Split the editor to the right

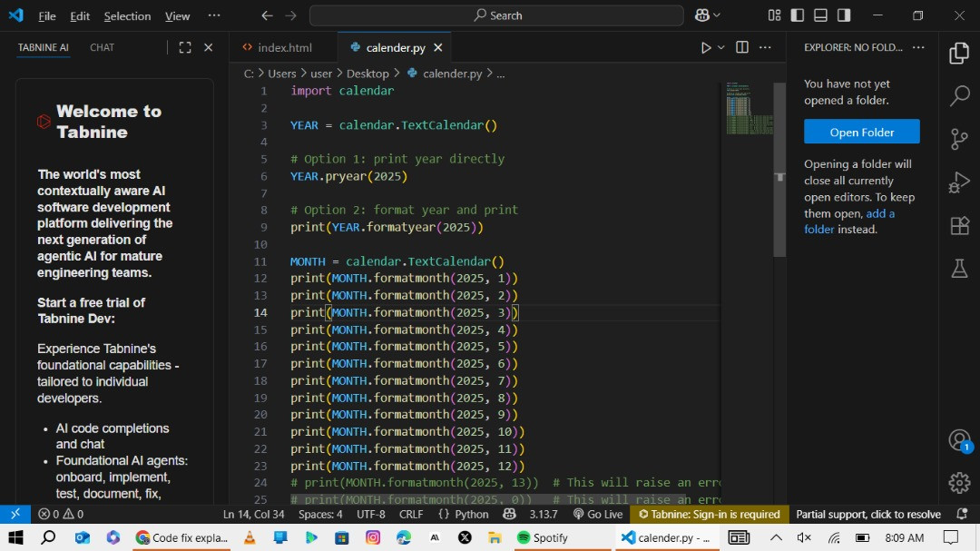pyautogui.click(x=742, y=47)
